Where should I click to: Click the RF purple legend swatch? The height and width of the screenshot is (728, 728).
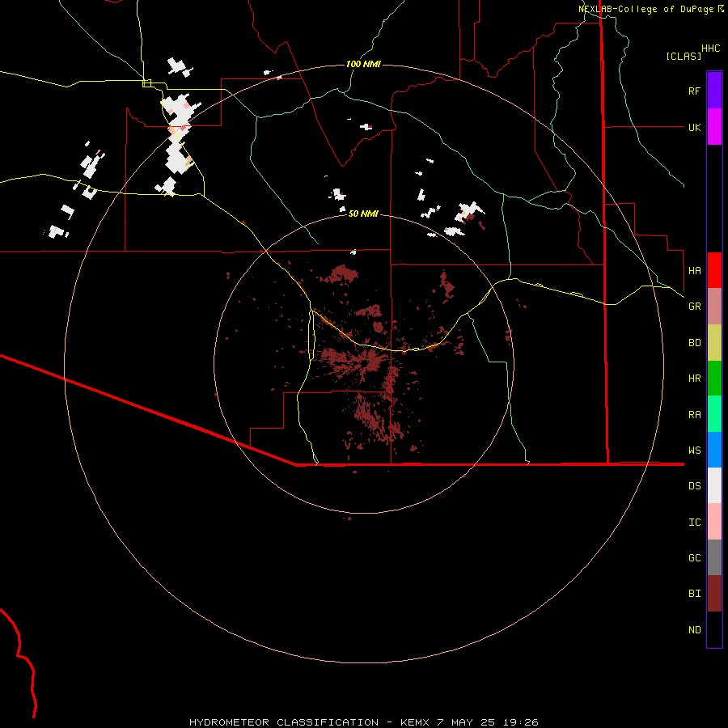coord(714,91)
